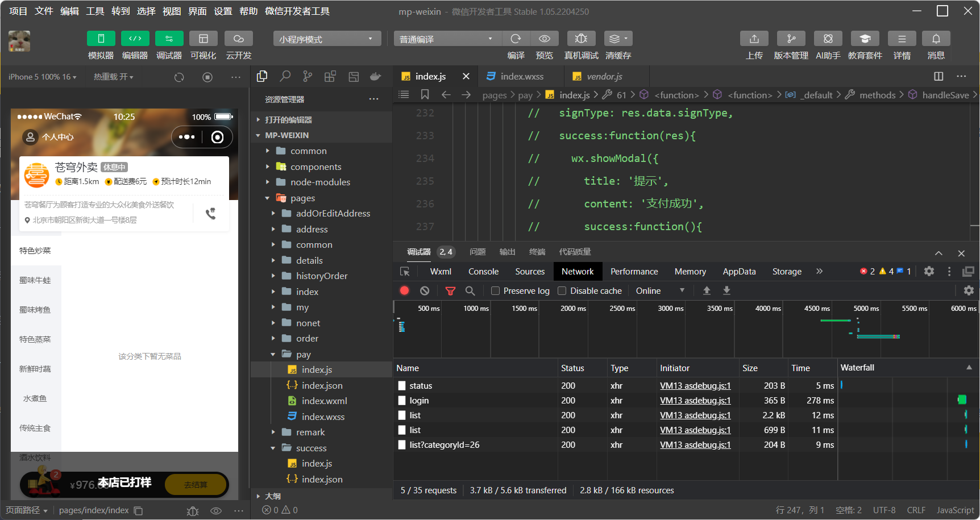
Task: Select the 蜀味牛蛙 category in the simulator
Action: [35, 280]
